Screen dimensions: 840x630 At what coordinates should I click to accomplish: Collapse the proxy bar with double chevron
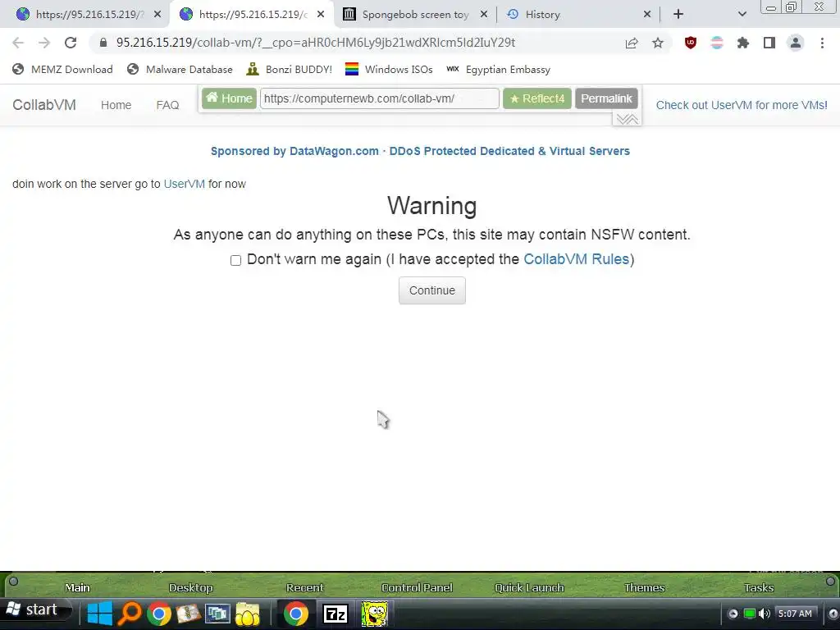point(627,119)
